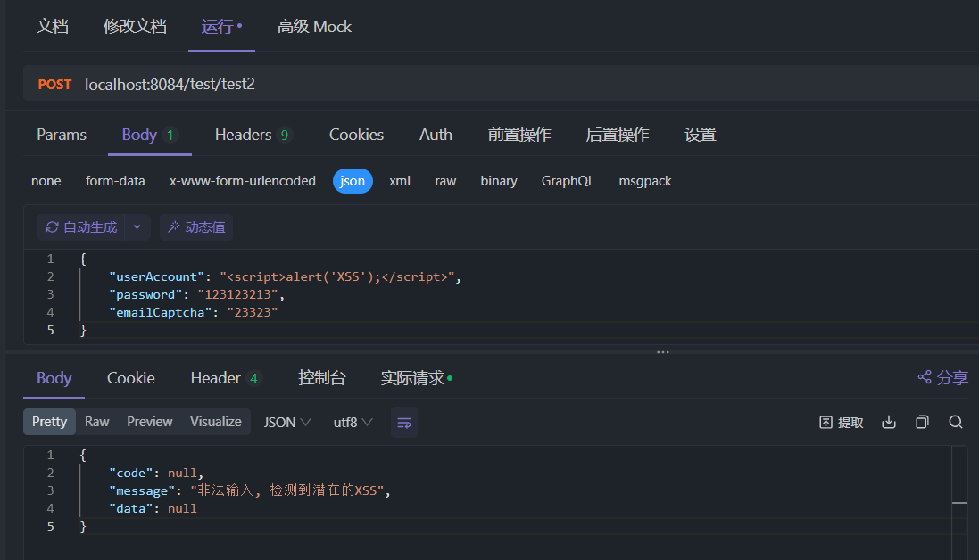Image resolution: width=979 pixels, height=560 pixels.
Task: Open the 实际请求 actual request tab
Action: pyautogui.click(x=417, y=378)
